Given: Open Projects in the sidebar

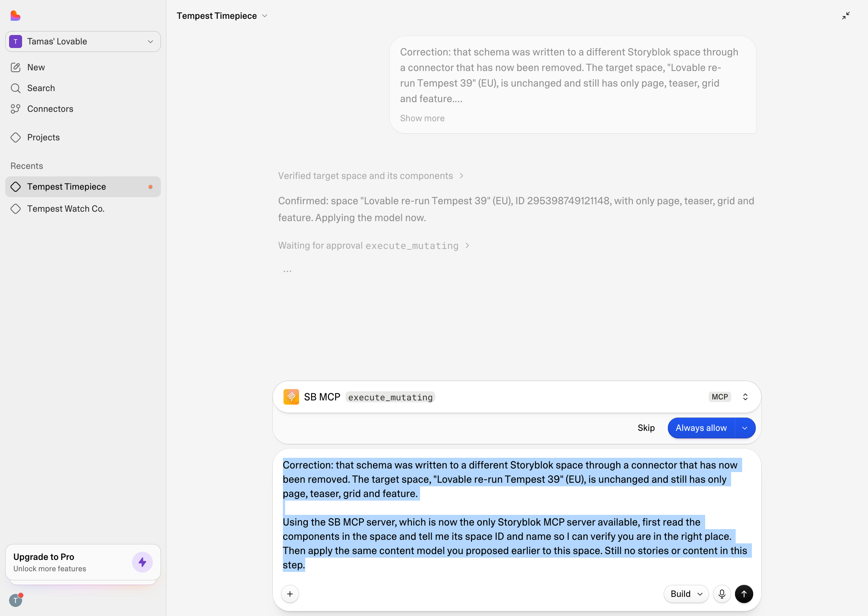Looking at the screenshot, I should 43,137.
